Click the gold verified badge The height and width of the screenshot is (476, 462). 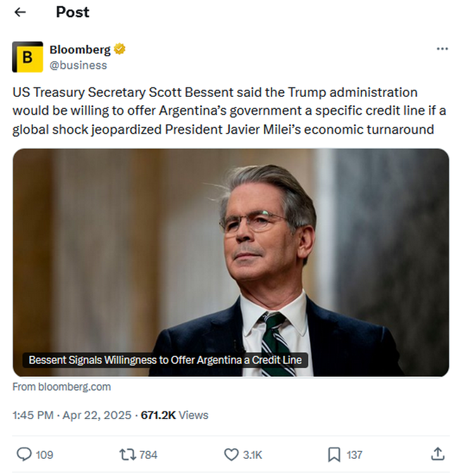pyautogui.click(x=119, y=49)
